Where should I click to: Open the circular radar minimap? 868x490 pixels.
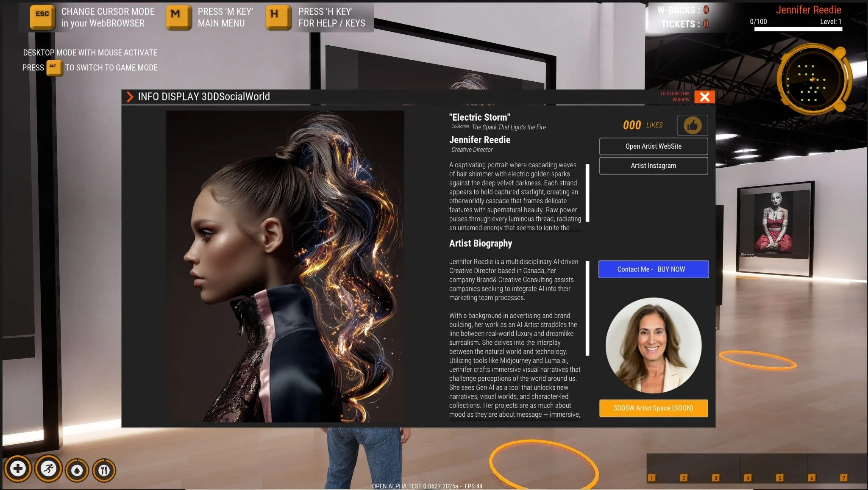[812, 80]
